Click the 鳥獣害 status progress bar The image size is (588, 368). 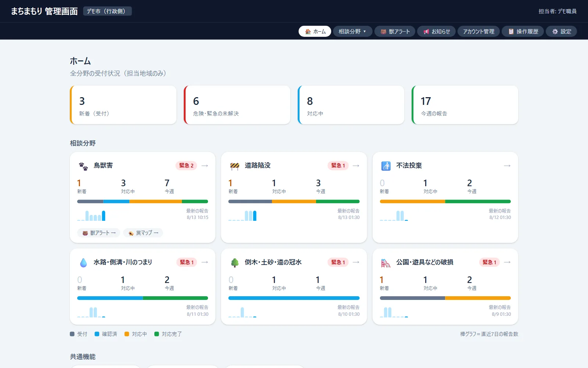click(143, 201)
